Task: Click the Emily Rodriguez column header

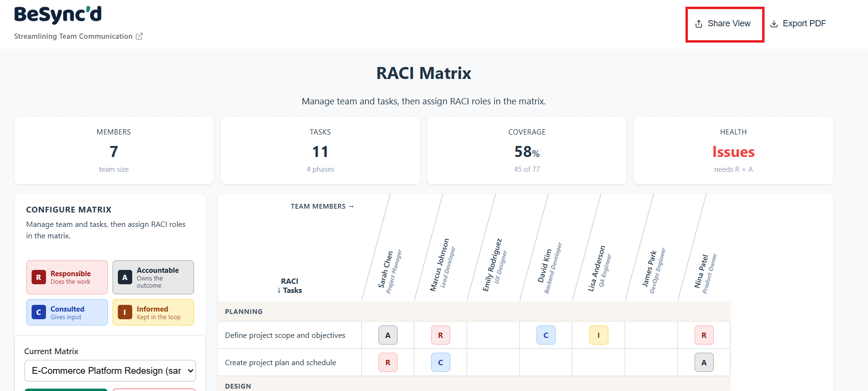Action: tap(494, 265)
